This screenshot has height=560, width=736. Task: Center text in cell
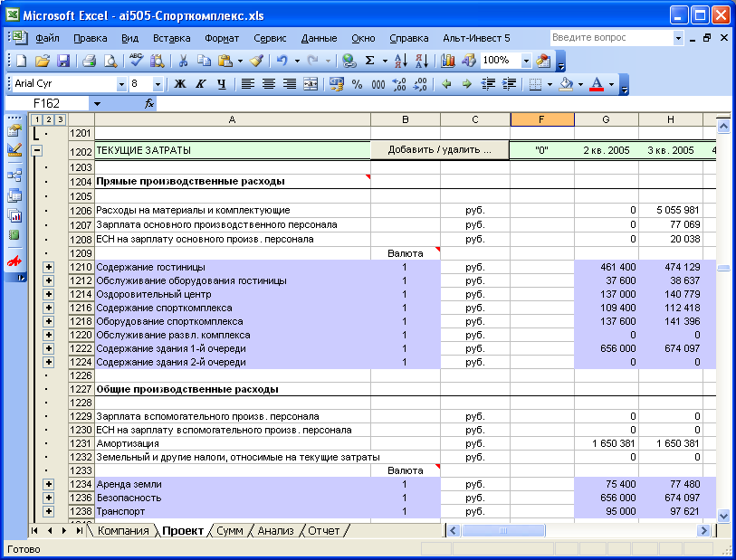coord(269,84)
